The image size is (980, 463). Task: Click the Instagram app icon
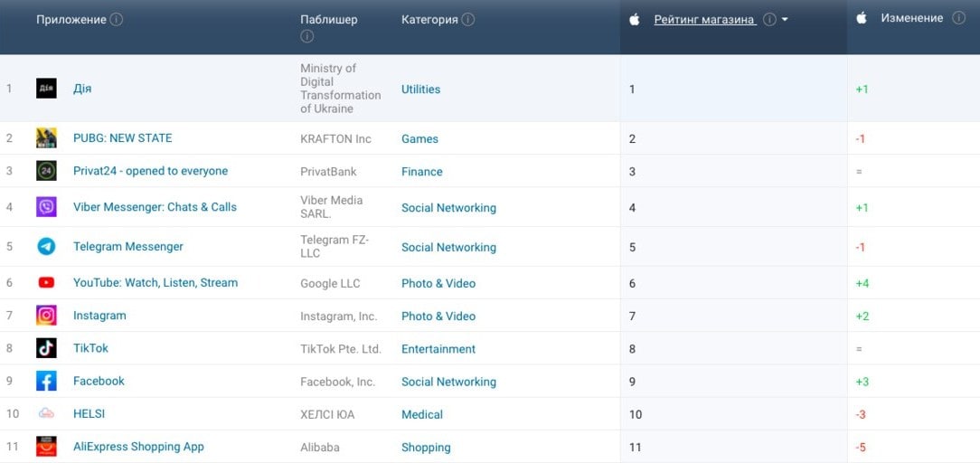click(46, 316)
